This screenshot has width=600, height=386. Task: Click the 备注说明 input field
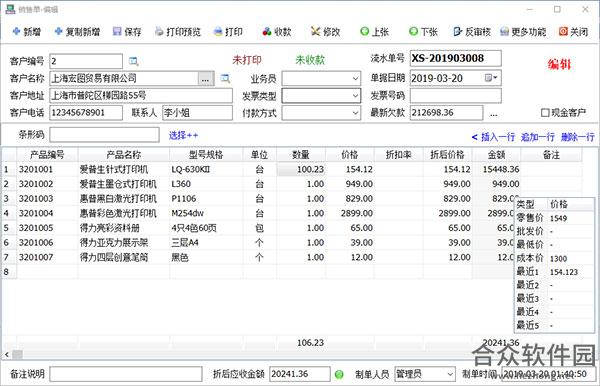pyautogui.click(x=126, y=374)
